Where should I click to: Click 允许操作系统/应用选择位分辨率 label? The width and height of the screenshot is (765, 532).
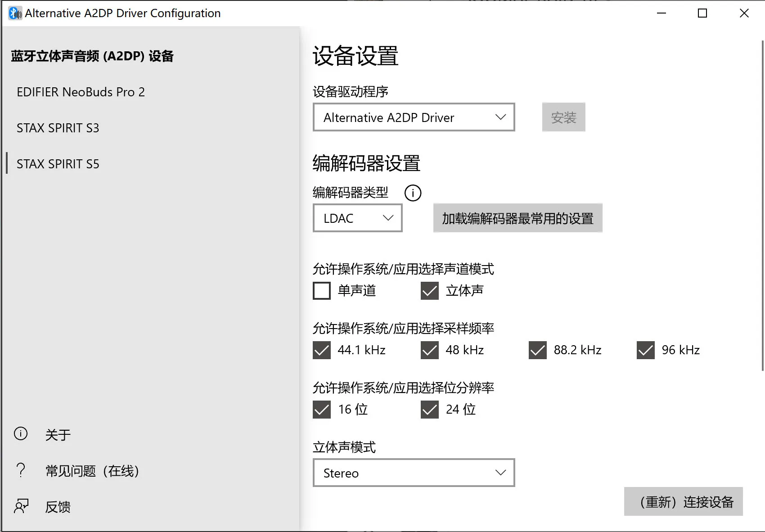pyautogui.click(x=403, y=388)
